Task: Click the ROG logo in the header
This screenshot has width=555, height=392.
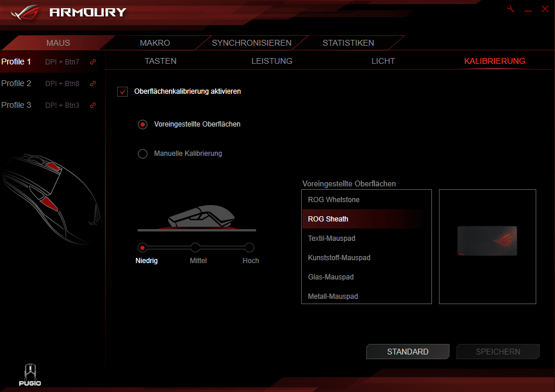Action: click(25, 12)
